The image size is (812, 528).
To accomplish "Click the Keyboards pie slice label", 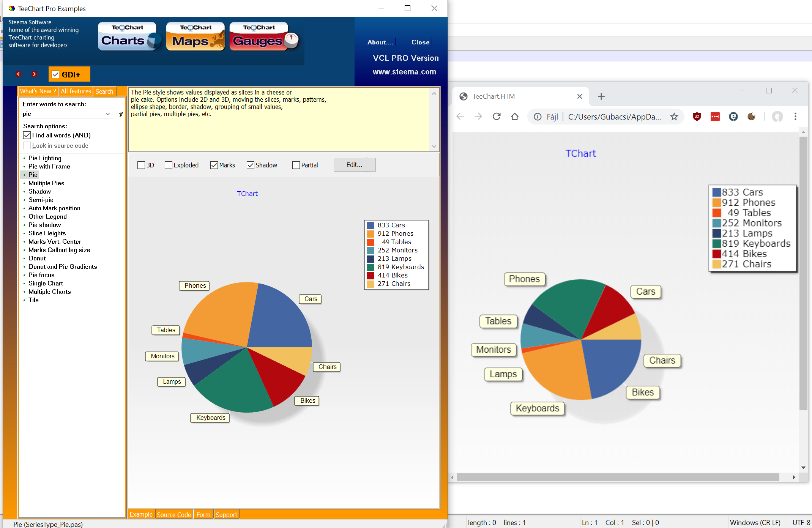I will pyautogui.click(x=211, y=417).
